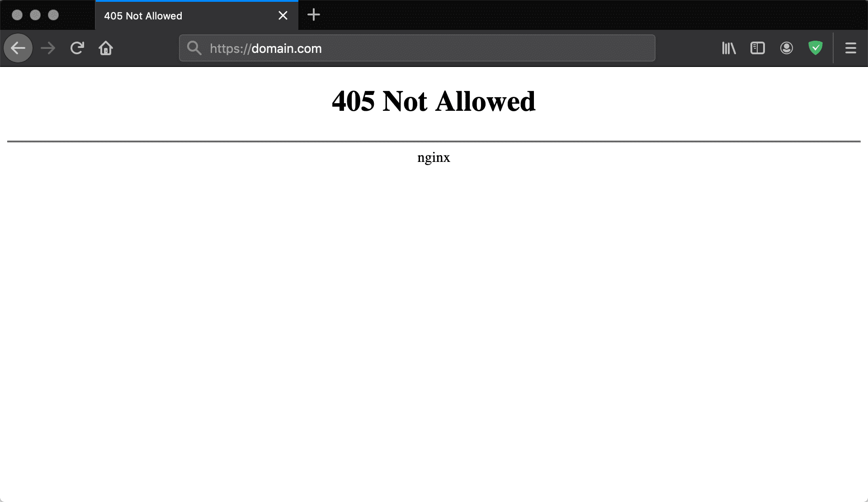Viewport: 868px width, 502px height.
Task: Close the current browser tab
Action: click(x=283, y=15)
